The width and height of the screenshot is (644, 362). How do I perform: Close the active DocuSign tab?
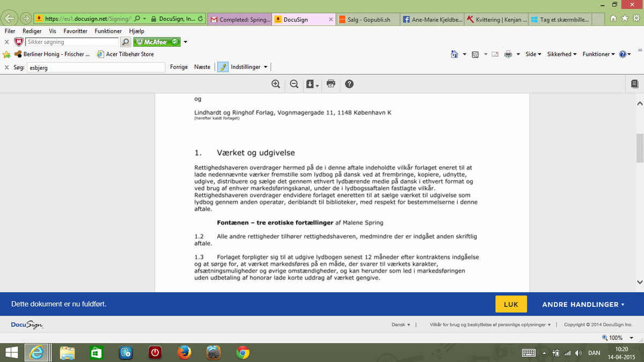(331, 19)
